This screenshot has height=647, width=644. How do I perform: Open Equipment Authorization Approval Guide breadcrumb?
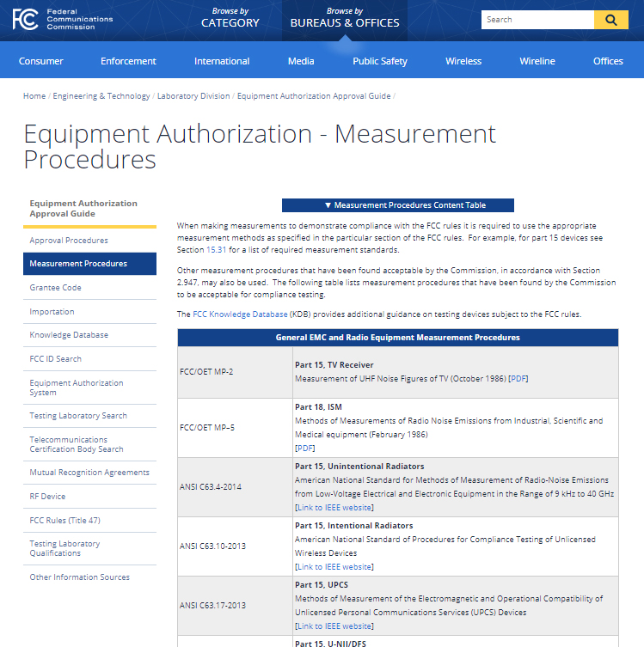tap(314, 95)
